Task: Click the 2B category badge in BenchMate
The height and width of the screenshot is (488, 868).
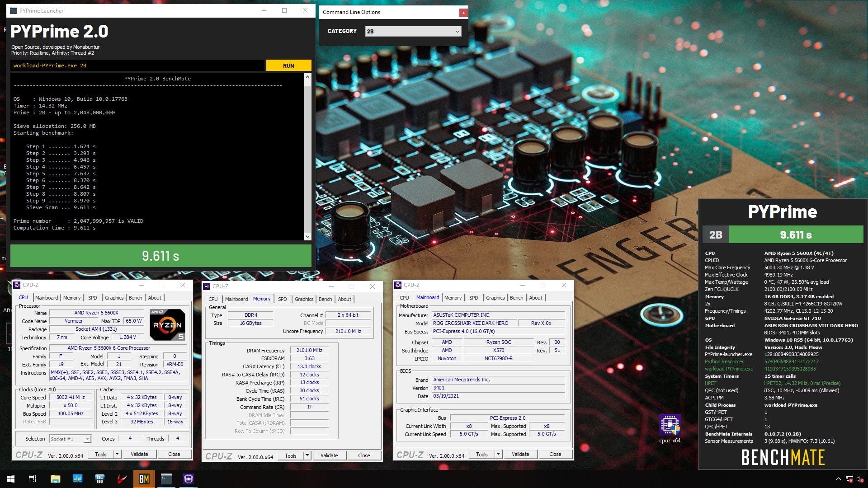Action: coord(716,235)
